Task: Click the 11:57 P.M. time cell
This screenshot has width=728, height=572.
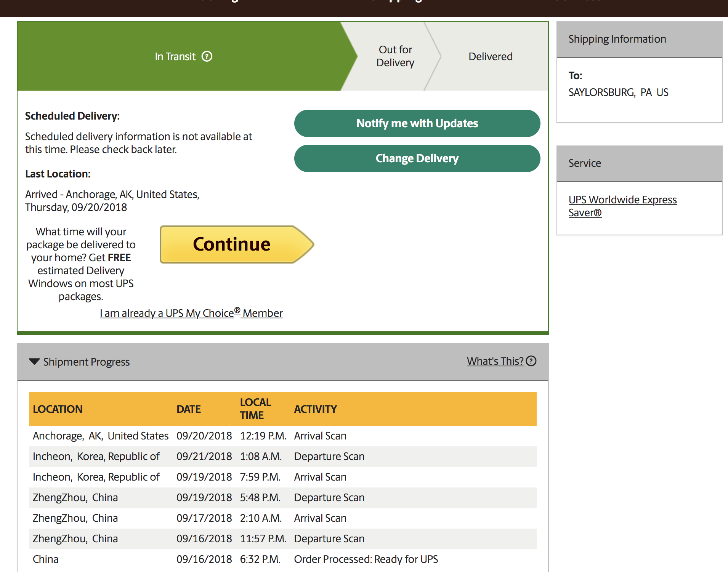Action: point(263,539)
